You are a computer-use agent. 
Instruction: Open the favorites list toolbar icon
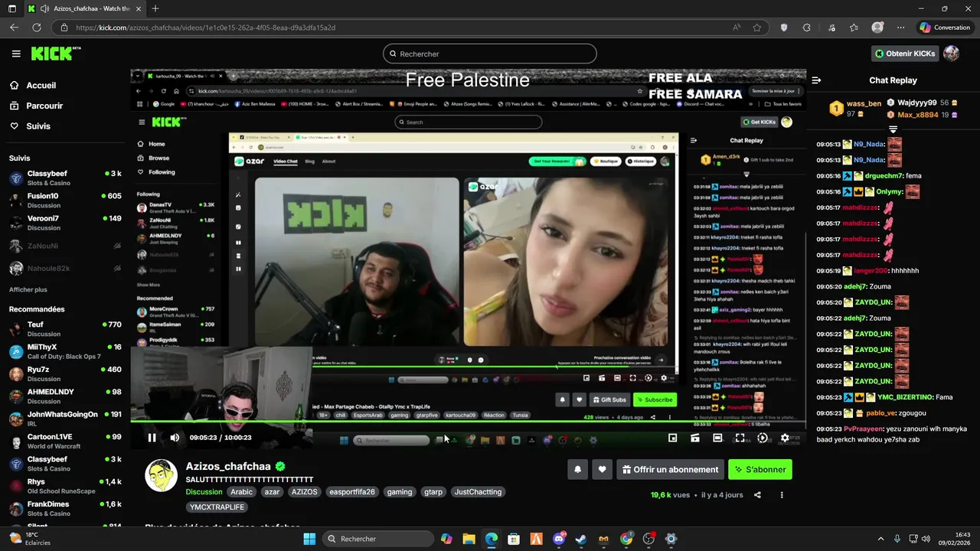click(x=854, y=28)
